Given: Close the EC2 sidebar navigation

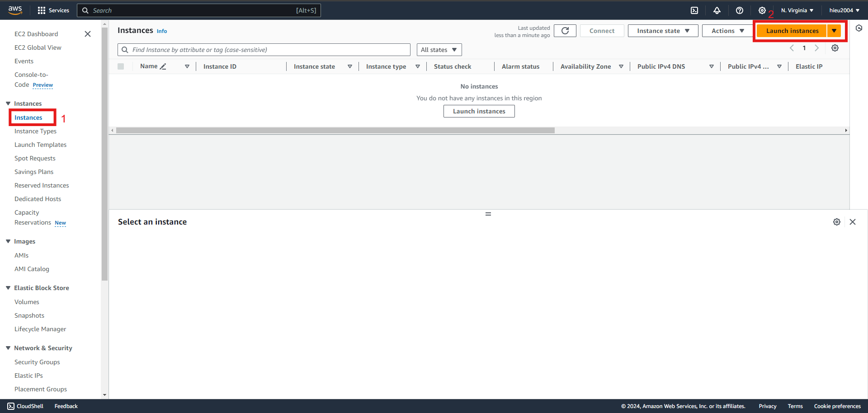Looking at the screenshot, I should (x=88, y=34).
